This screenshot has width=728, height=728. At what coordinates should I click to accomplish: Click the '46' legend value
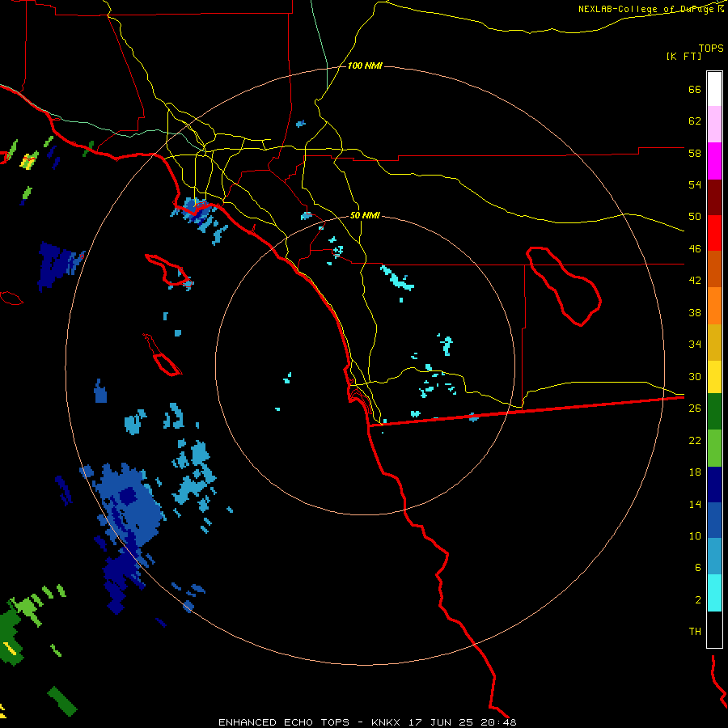695,249
